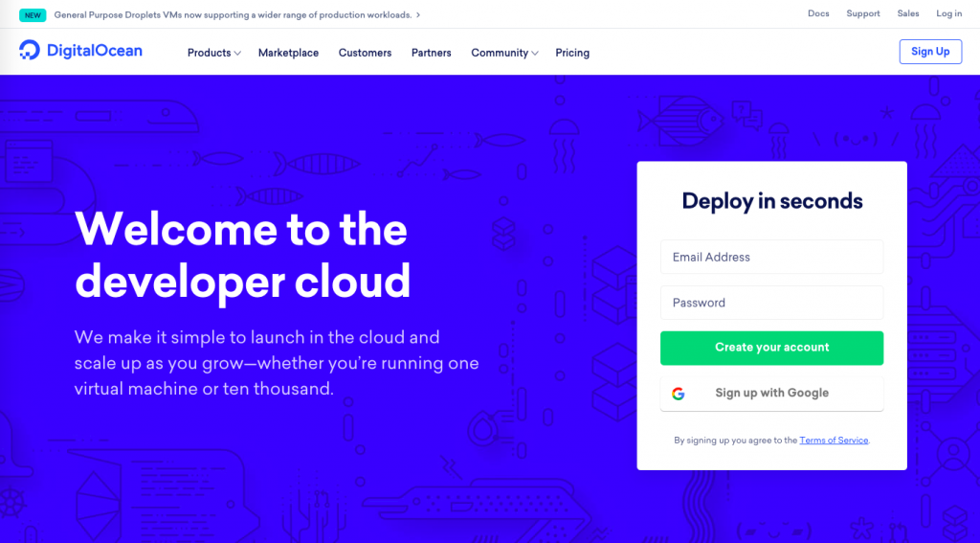Open the Support link
Viewport: 980px width, 543px height.
pyautogui.click(x=863, y=13)
